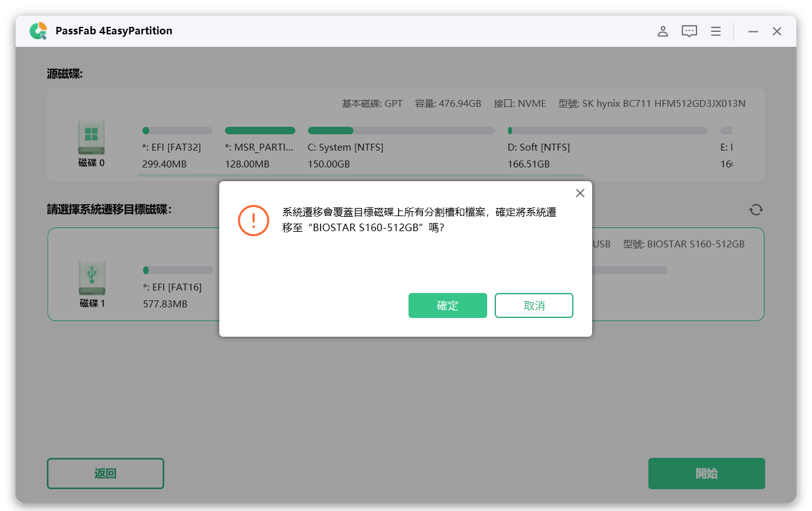
Task: Click the 源磁碟 heading
Action: [x=65, y=74]
